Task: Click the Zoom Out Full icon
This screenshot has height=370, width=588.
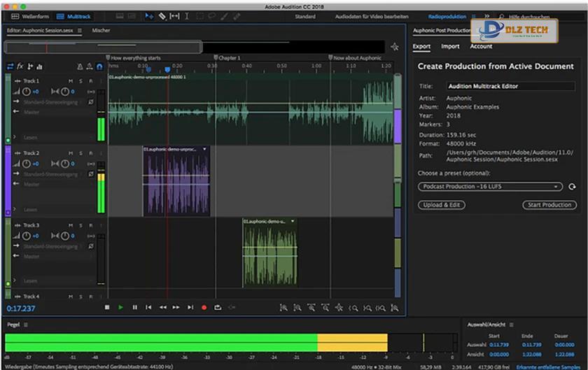Action: [x=339, y=308]
